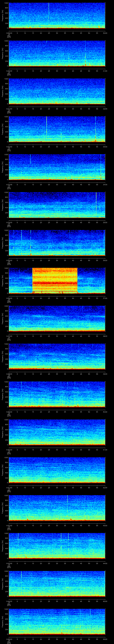Select the 6:35:00 start time label

click(x=9, y=260)
